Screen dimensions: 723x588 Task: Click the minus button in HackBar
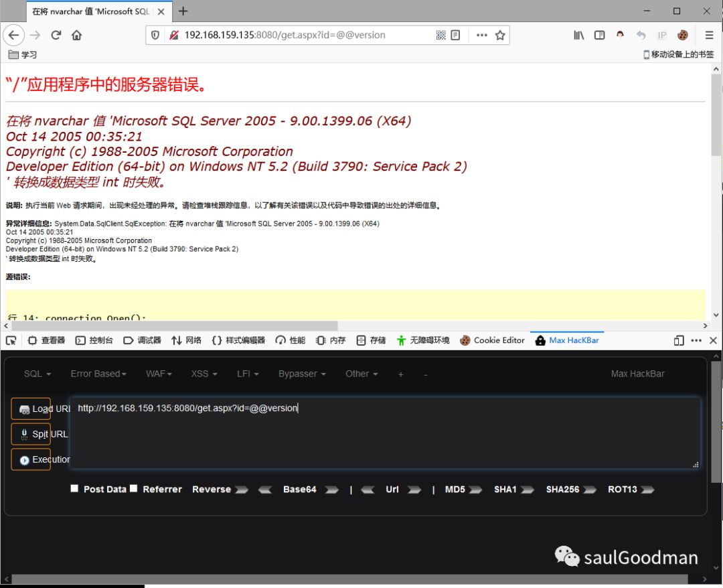point(426,374)
